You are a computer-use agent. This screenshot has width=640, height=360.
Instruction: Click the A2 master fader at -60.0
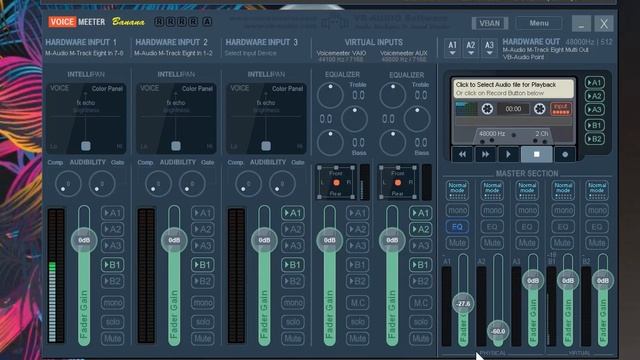point(498,331)
